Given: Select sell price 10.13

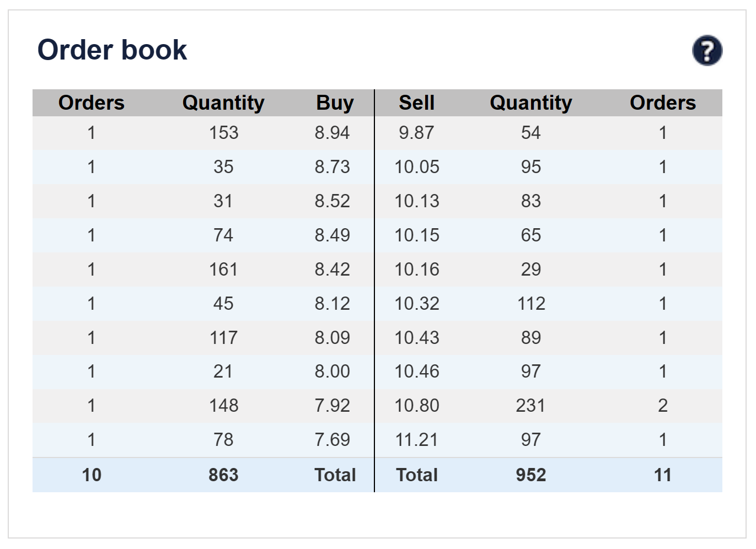Looking at the screenshot, I should point(417,201).
